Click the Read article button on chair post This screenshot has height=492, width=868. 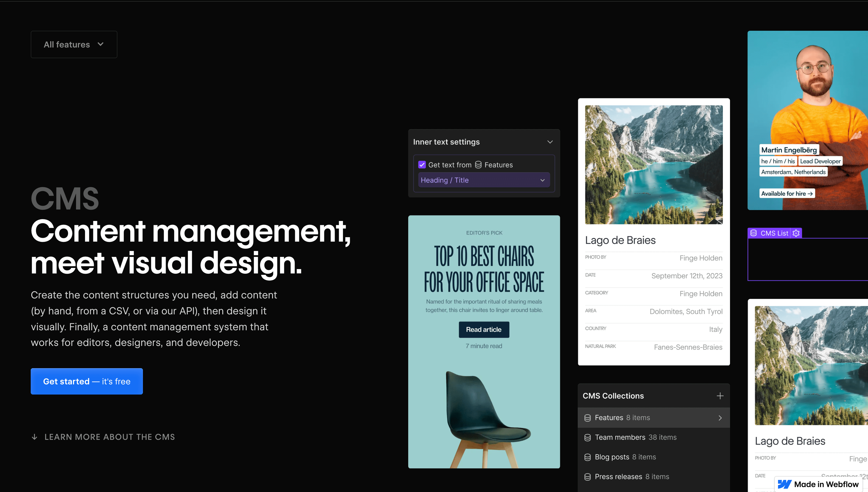(x=484, y=329)
